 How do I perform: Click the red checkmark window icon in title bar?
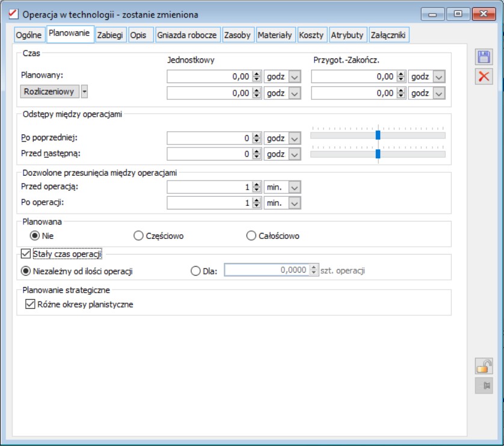click(x=13, y=14)
